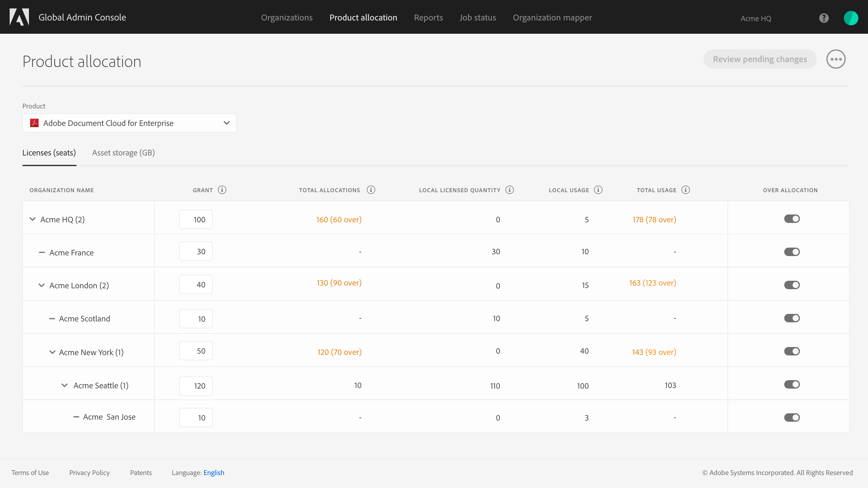Click Review pending changes button
This screenshot has width=868, height=488.
760,59
